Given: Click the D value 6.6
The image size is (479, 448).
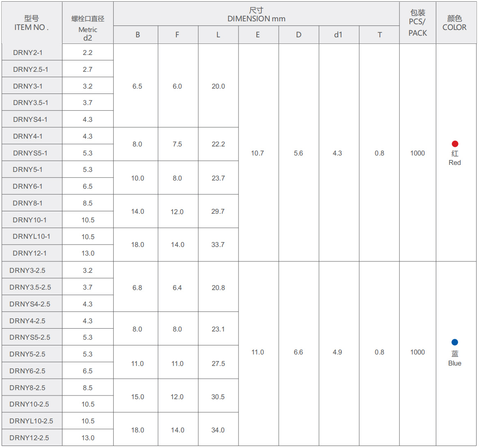Looking at the screenshot, I should coord(298,352).
